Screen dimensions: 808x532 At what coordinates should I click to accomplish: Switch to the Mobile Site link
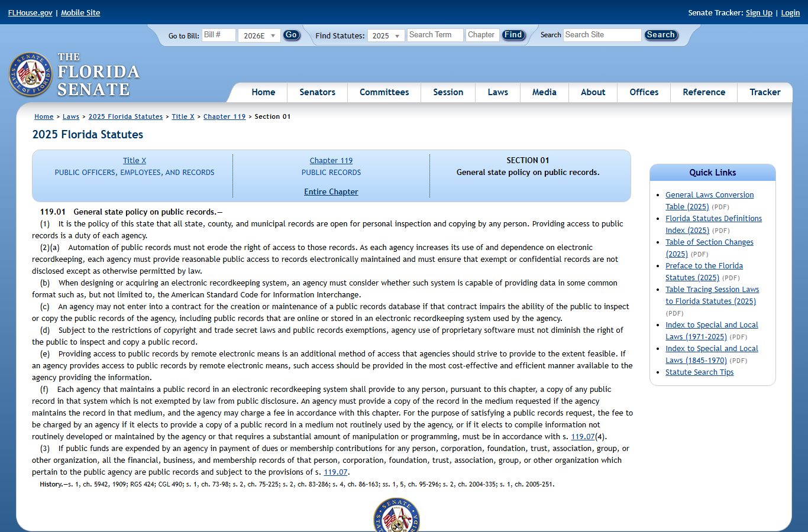pyautogui.click(x=80, y=13)
